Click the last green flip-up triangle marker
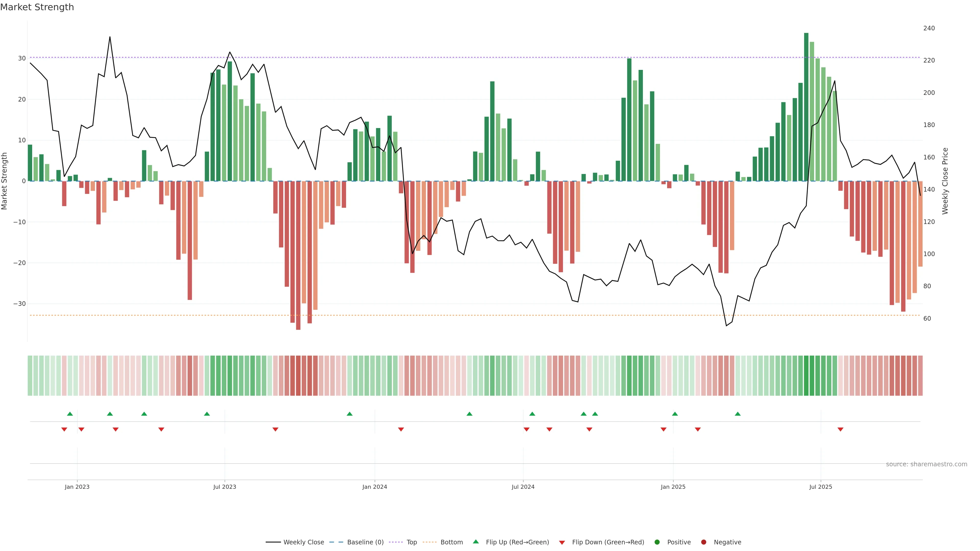This screenshot has width=980, height=551. 738,414
